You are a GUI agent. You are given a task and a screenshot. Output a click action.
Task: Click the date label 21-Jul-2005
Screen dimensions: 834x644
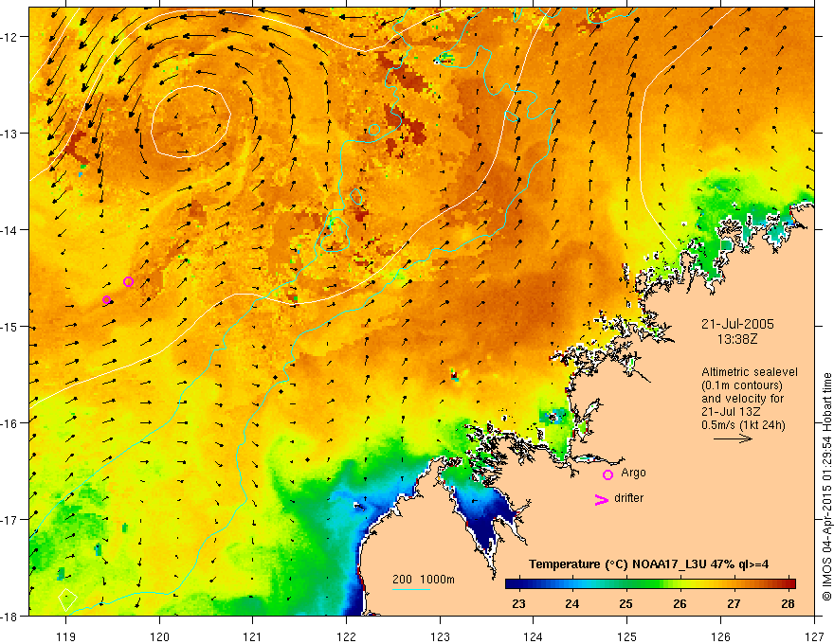click(737, 324)
